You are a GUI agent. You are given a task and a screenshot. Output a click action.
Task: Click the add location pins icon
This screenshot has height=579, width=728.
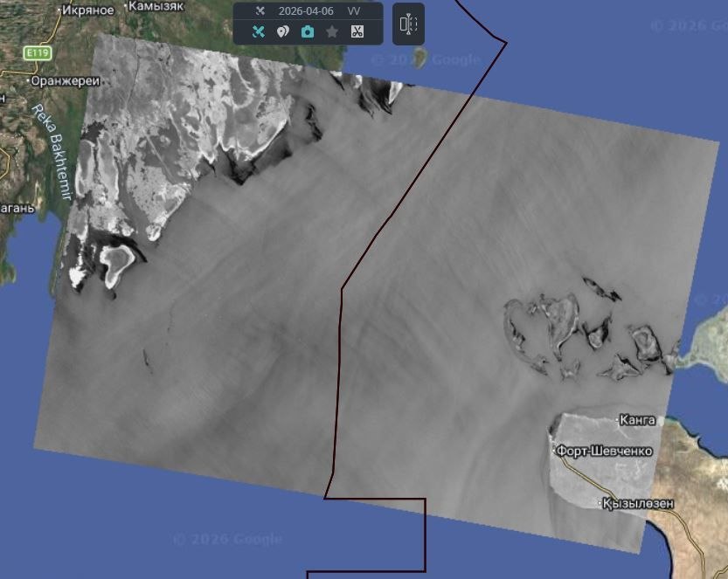pyautogui.click(x=282, y=32)
